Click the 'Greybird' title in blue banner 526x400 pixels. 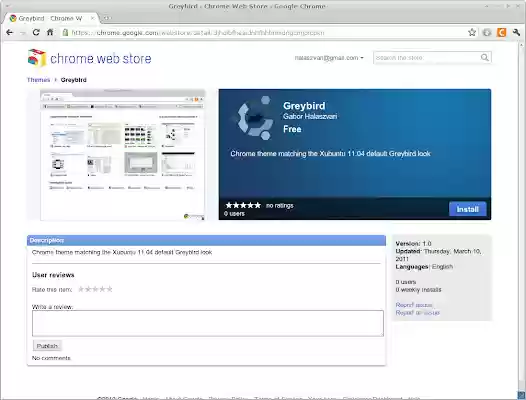(304, 106)
